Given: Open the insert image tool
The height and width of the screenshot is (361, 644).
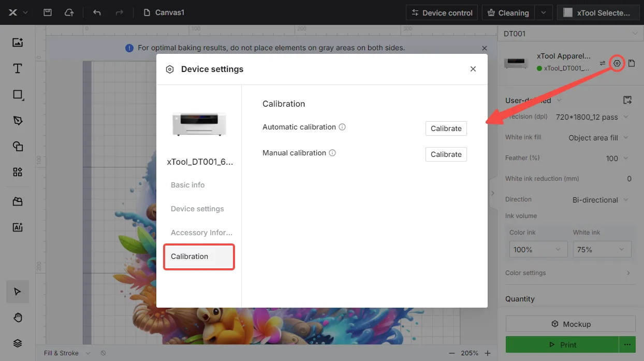Looking at the screenshot, I should pyautogui.click(x=18, y=42).
